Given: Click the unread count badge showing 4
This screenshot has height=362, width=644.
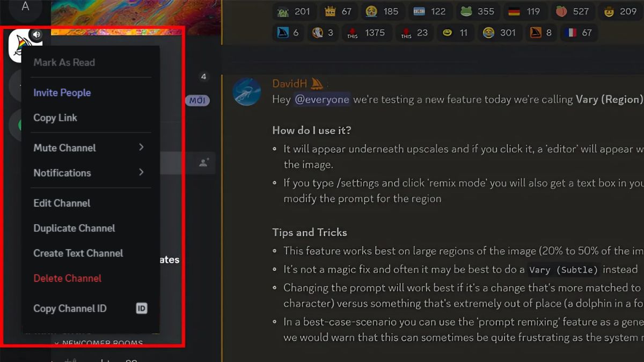Looking at the screenshot, I should pos(203,77).
